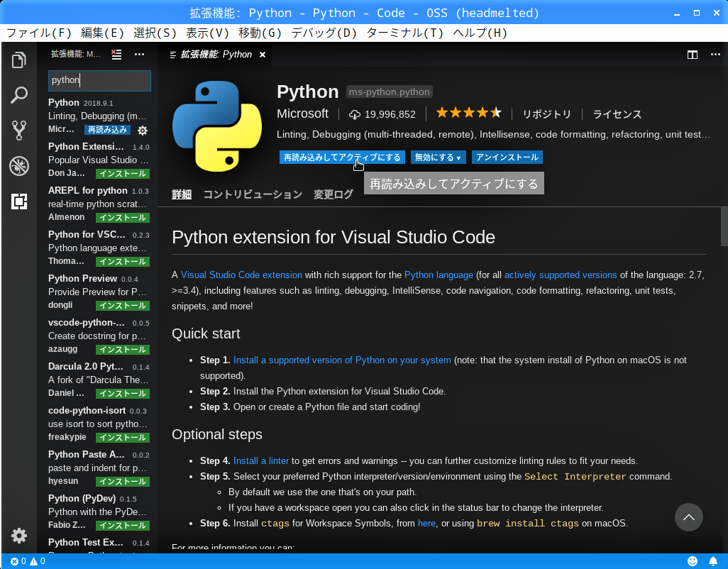This screenshot has height=569, width=728.
Task: Select Python Test Explorer list entry
Action: 98,544
